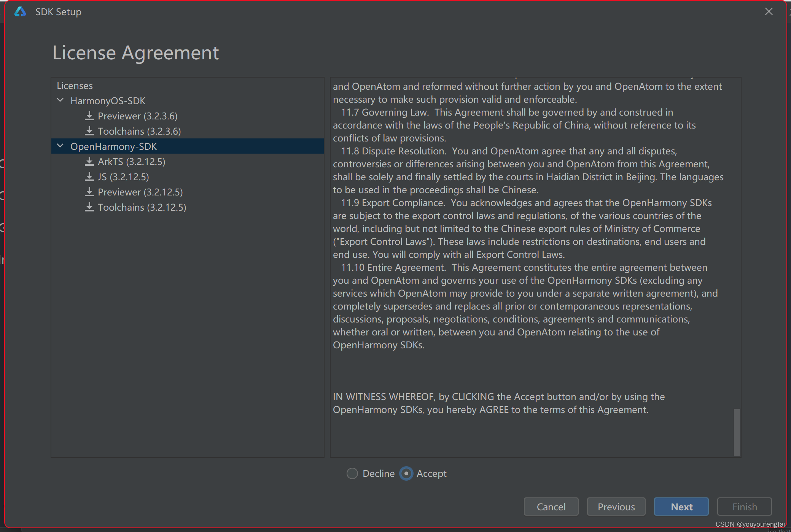Select JS (3.2.12.5) in the license tree
Image resolution: width=791 pixels, height=532 pixels.
click(x=123, y=177)
